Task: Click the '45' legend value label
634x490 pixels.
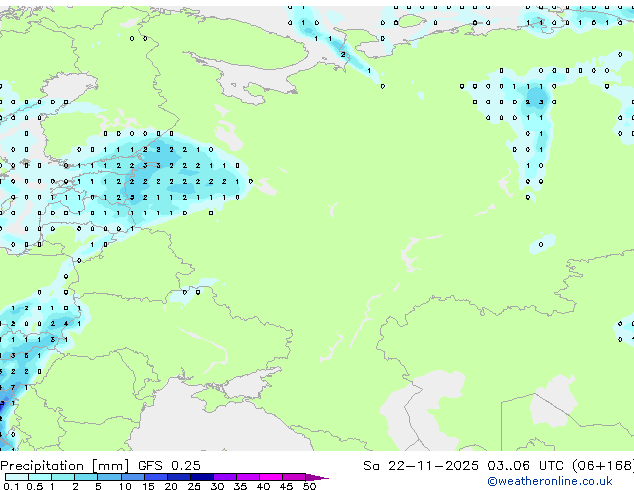Action: (x=287, y=486)
